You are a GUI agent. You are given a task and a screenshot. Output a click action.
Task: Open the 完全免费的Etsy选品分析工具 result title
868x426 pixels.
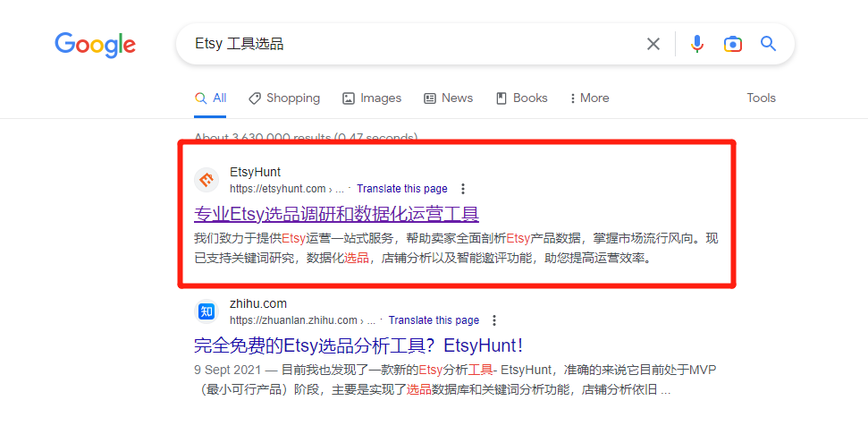point(358,345)
